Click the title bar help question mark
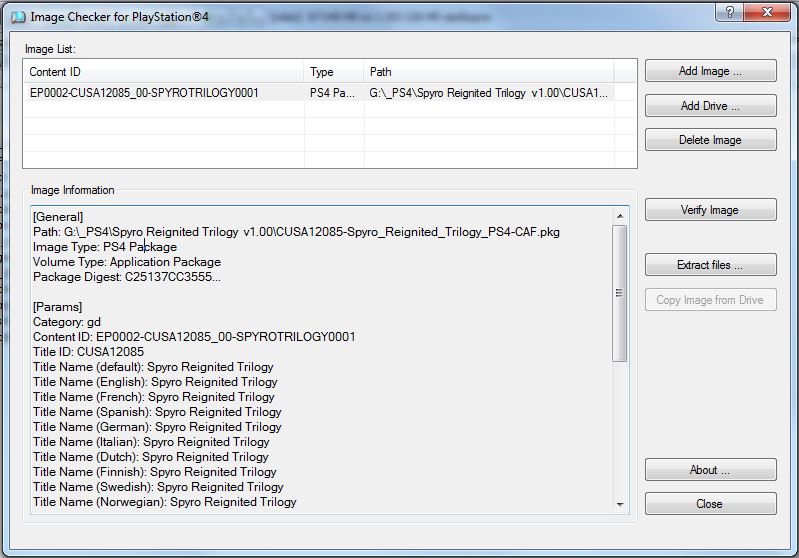The height and width of the screenshot is (558, 799). point(729,12)
